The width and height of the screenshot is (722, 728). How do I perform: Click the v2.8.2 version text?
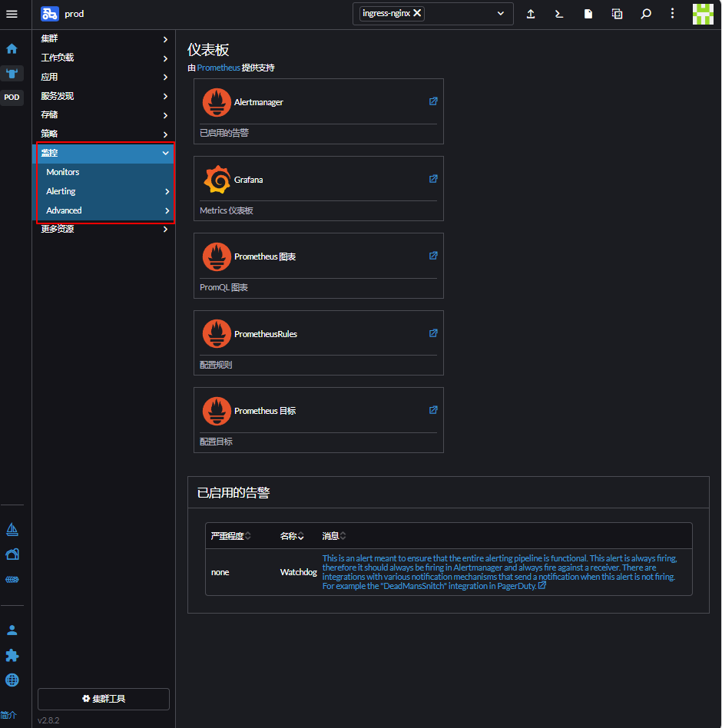click(48, 720)
